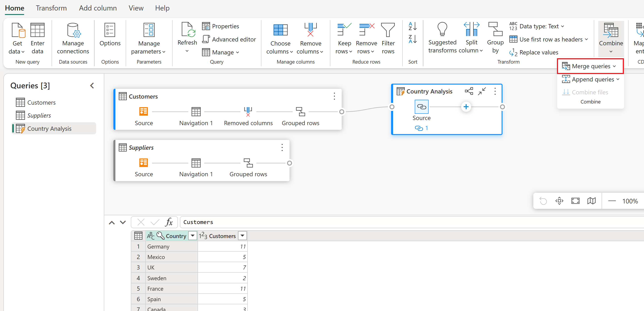Image resolution: width=644 pixels, height=311 pixels.
Task: Open the Country column filter dropdown
Action: click(192, 236)
